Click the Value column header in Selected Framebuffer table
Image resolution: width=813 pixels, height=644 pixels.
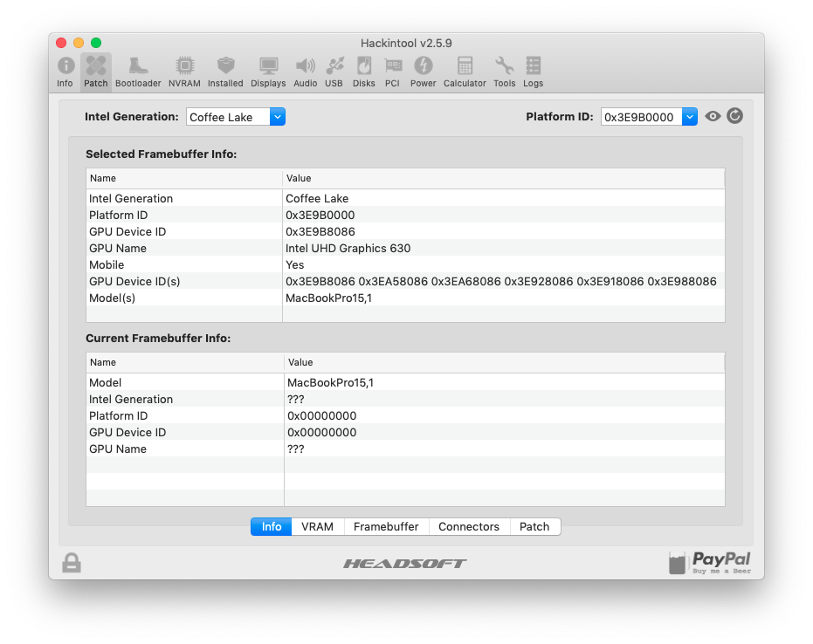[504, 178]
